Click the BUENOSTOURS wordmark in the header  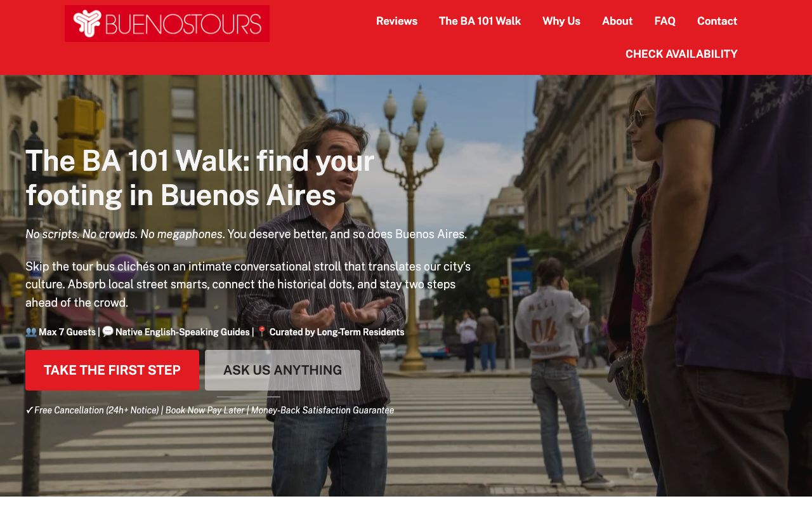[183, 24]
